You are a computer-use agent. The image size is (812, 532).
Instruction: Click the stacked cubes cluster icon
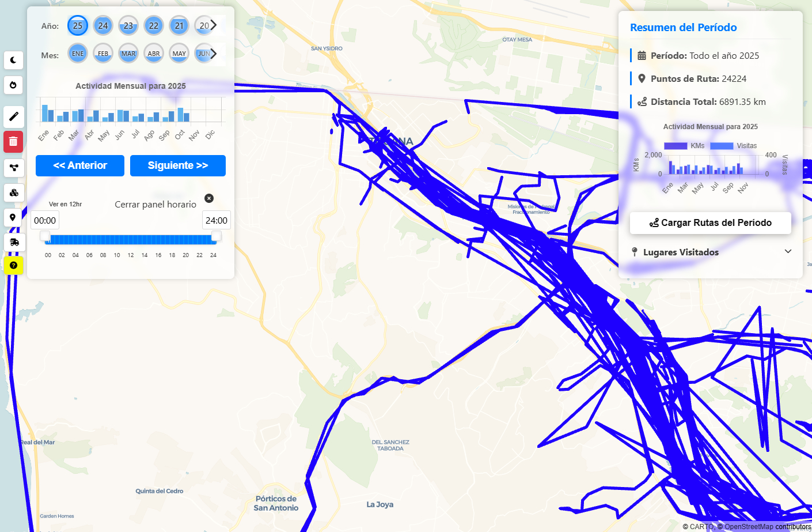(x=13, y=193)
